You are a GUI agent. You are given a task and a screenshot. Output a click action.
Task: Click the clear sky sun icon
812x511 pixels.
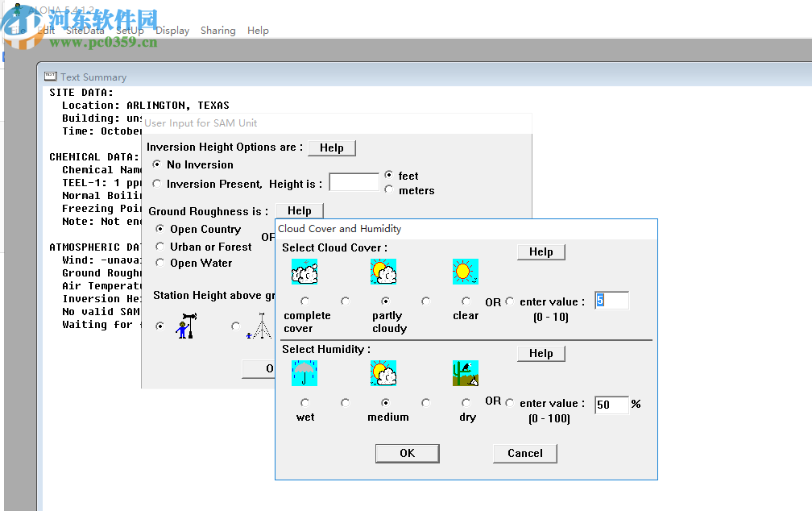click(x=465, y=272)
